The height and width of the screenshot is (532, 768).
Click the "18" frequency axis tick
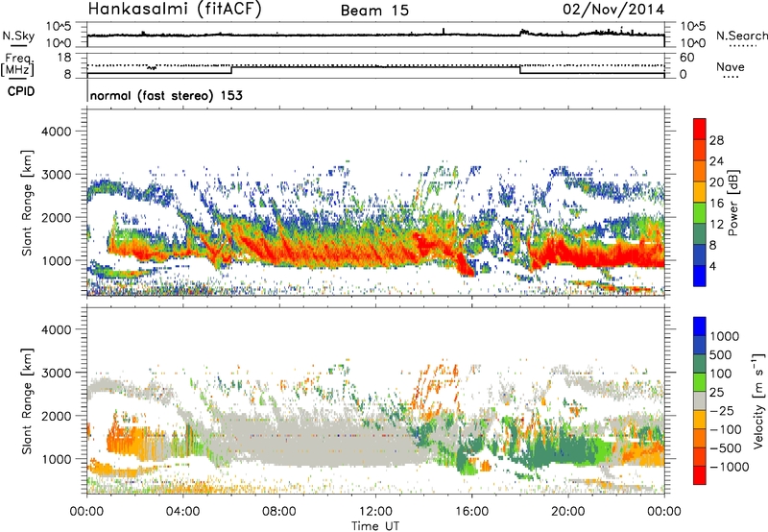[x=64, y=58]
